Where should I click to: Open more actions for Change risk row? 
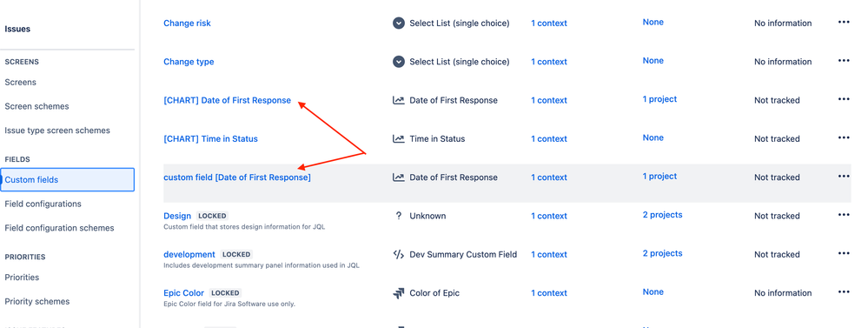tap(843, 22)
